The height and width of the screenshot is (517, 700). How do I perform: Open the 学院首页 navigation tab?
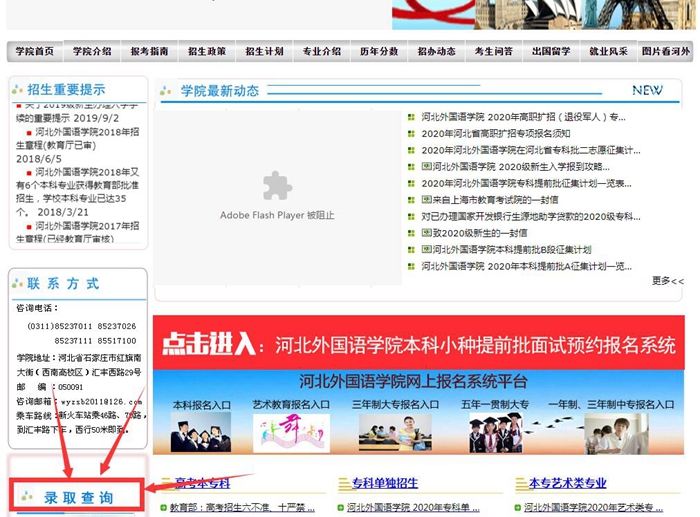(x=35, y=51)
